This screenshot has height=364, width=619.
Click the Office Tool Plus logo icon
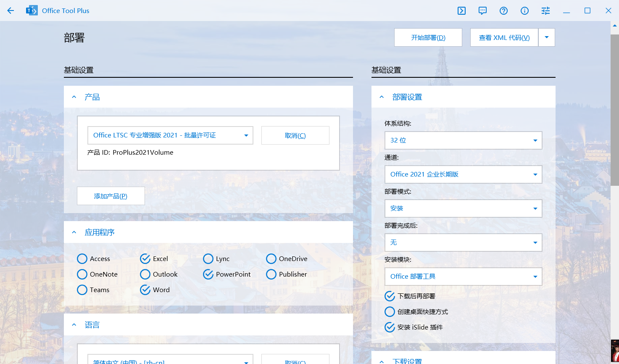click(x=32, y=11)
